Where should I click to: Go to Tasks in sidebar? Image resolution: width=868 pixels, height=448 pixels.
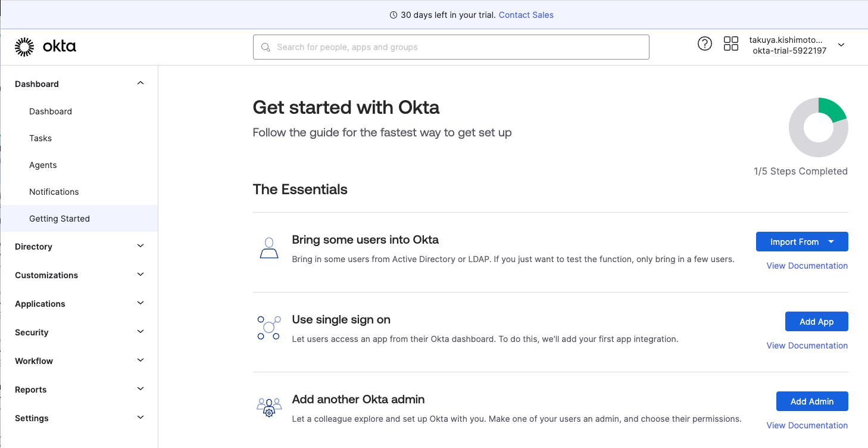40,138
